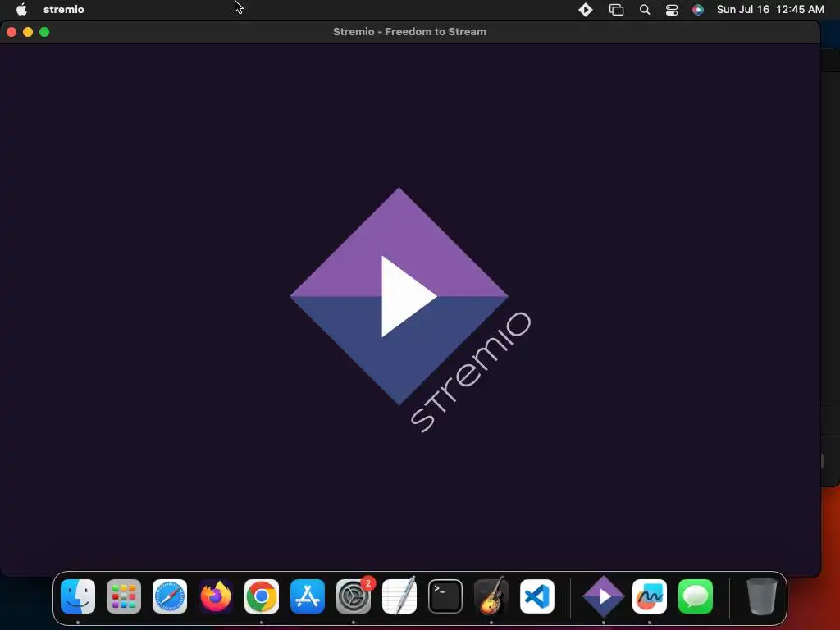This screenshot has width=840, height=630.
Task: Close the Stremio window
Action: click(11, 32)
